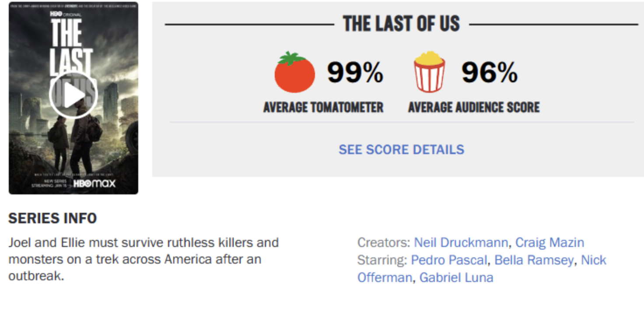Go to Bella Ramsey's page
The height and width of the screenshot is (324, 644).
tap(534, 260)
